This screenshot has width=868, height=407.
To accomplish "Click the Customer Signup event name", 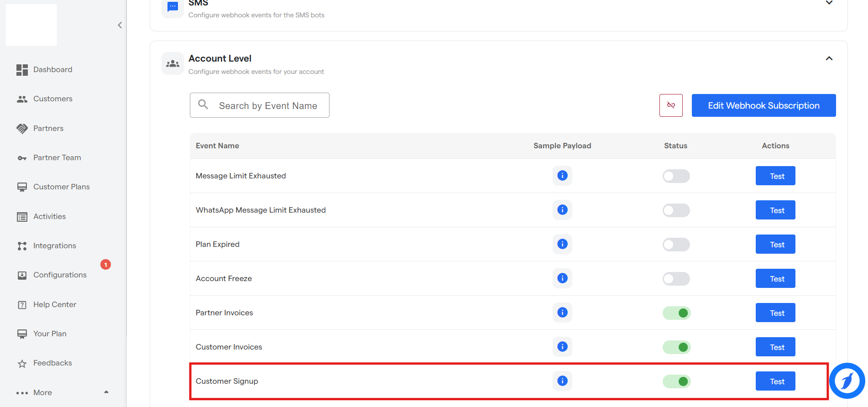I will tap(227, 381).
